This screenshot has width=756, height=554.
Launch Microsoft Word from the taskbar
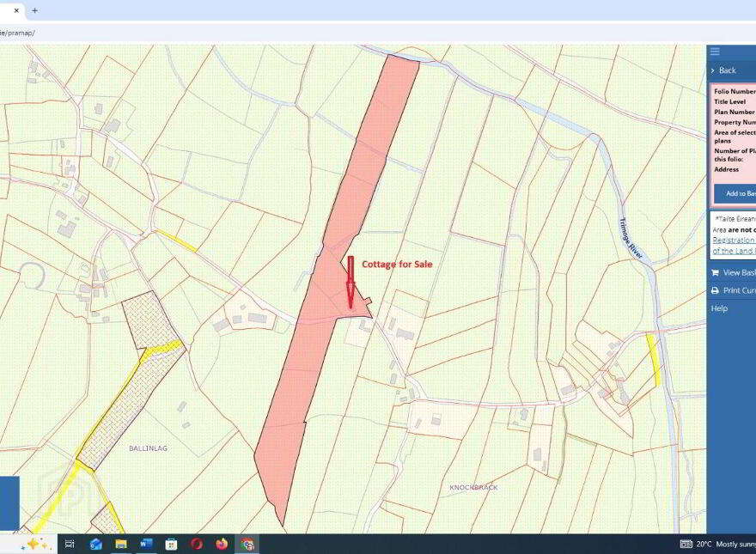click(145, 545)
